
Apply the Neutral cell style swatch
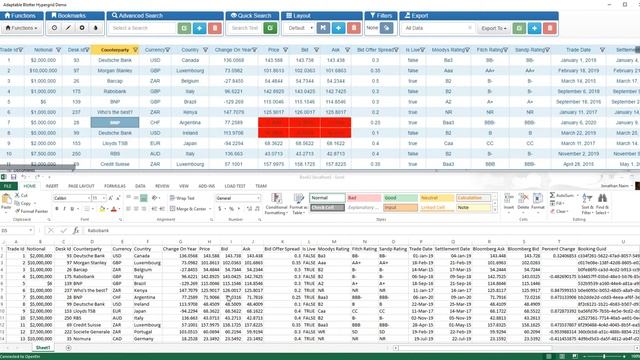coord(436,198)
